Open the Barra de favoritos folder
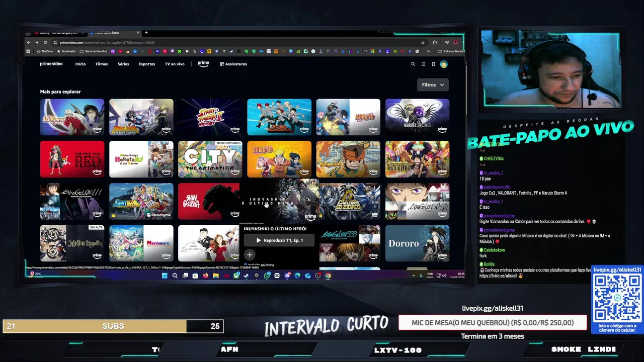The width and height of the screenshot is (644, 362). (94, 51)
